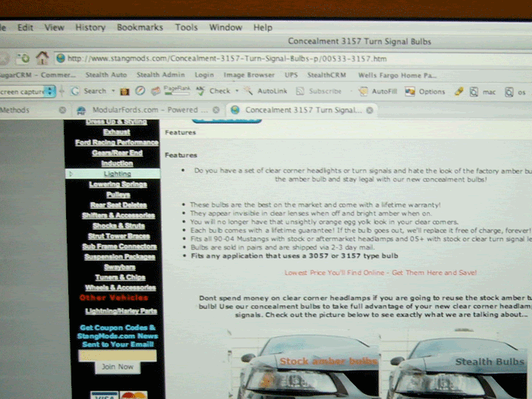
Task: Click the MasterCard logo in sidebar
Action: (134, 395)
